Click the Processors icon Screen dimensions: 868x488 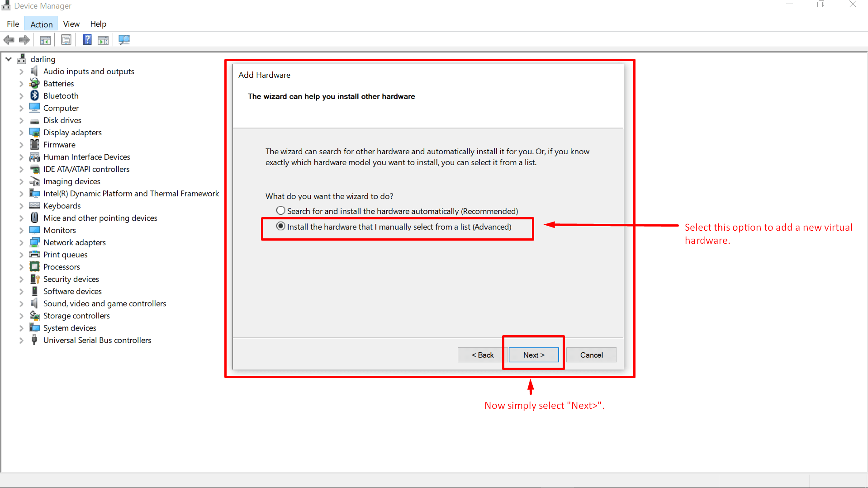click(x=34, y=266)
